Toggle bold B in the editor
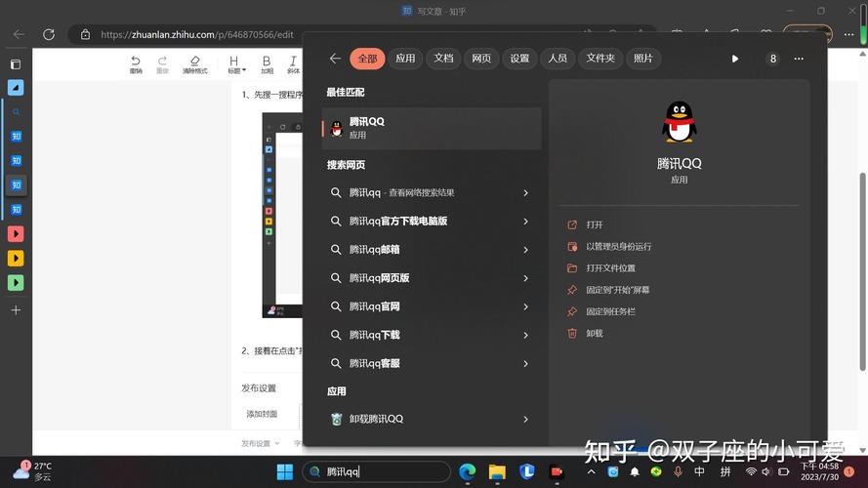This screenshot has height=488, width=868. click(267, 64)
